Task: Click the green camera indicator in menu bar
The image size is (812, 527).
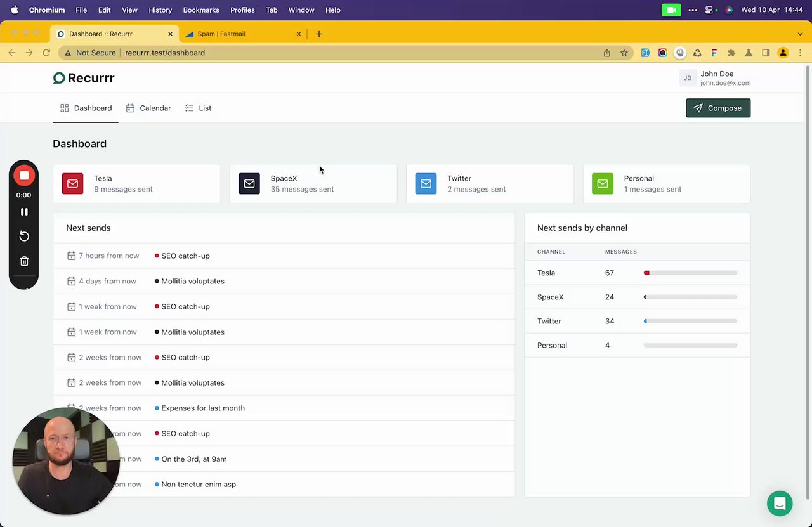Action: coord(671,10)
